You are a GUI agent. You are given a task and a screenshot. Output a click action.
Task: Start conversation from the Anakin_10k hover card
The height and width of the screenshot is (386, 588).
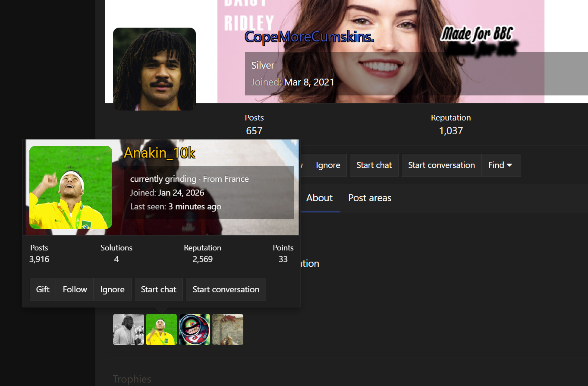tap(226, 289)
